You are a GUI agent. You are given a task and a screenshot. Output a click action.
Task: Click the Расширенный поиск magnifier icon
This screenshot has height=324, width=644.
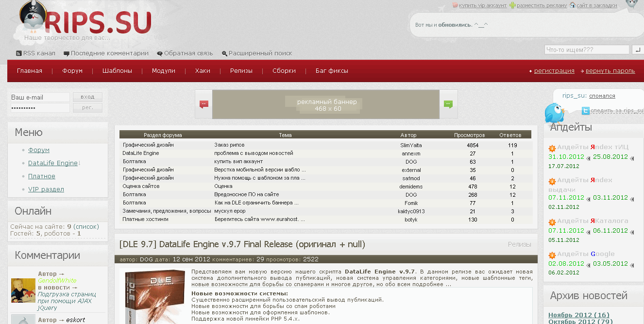tap(224, 53)
